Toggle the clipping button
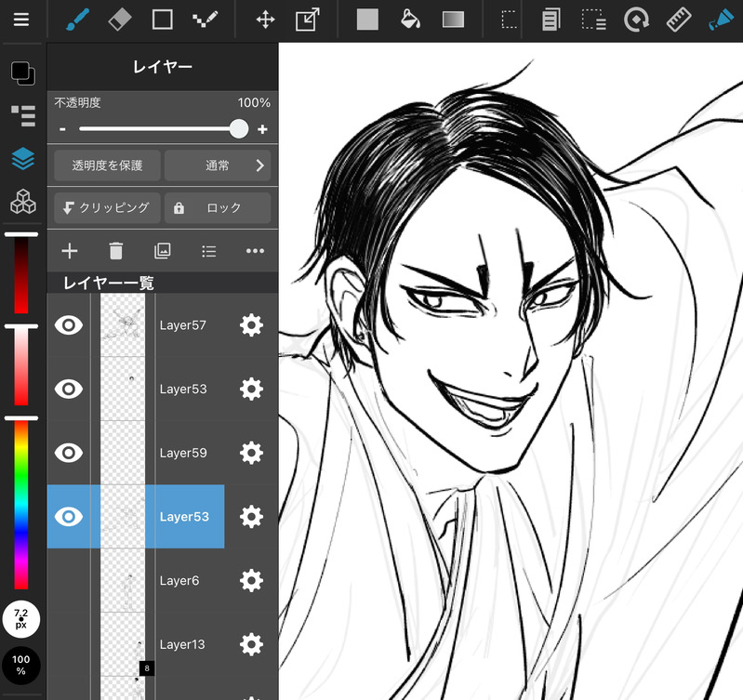Screen dimensions: 743x700 (x=107, y=207)
